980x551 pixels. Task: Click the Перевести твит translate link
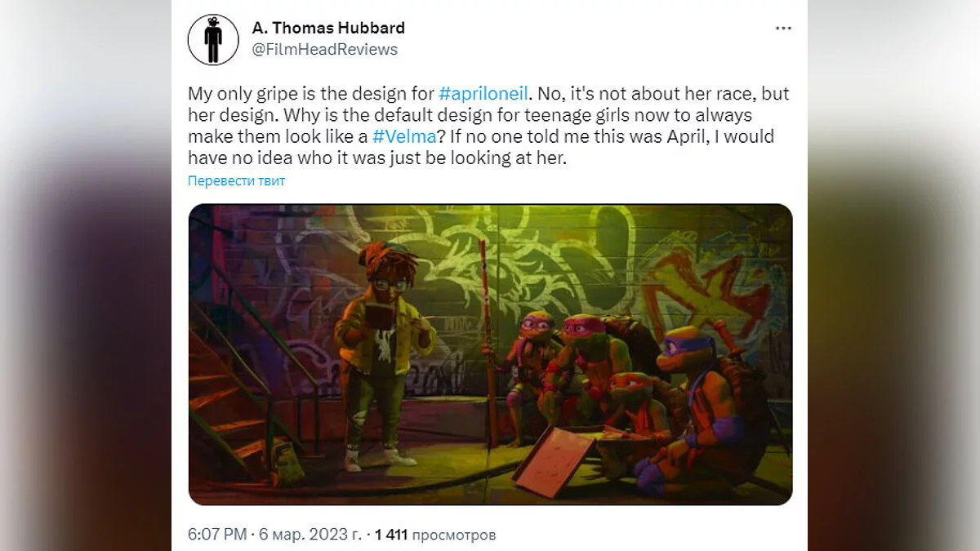(x=236, y=180)
